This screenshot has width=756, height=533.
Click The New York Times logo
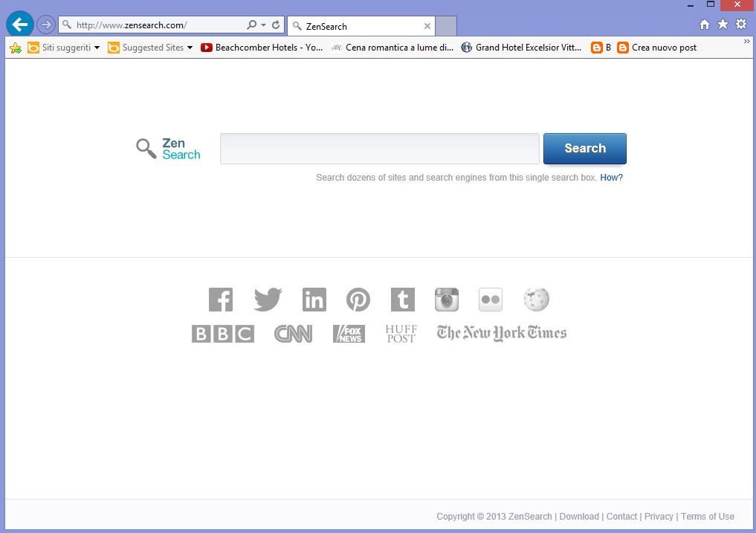point(502,333)
